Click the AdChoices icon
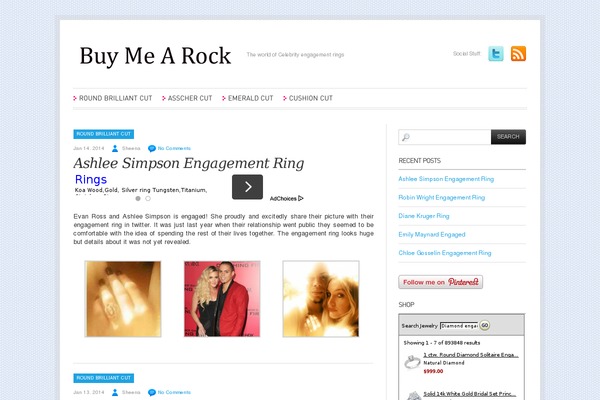The height and width of the screenshot is (400, 600). (x=301, y=198)
